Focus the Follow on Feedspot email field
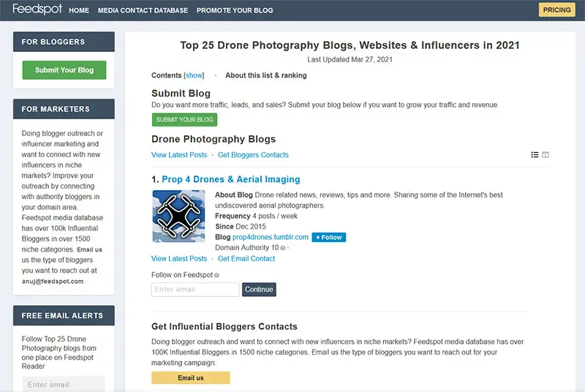Image resolution: width=585 pixels, height=392 pixels. 195,290
